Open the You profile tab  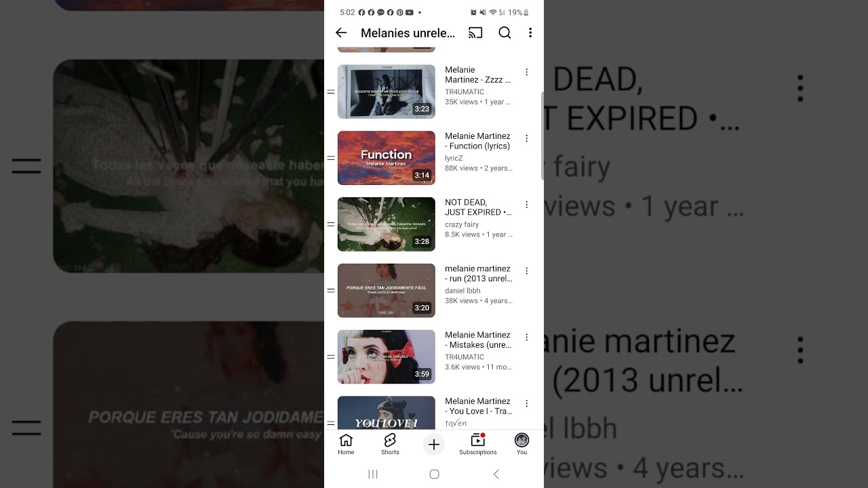click(521, 445)
